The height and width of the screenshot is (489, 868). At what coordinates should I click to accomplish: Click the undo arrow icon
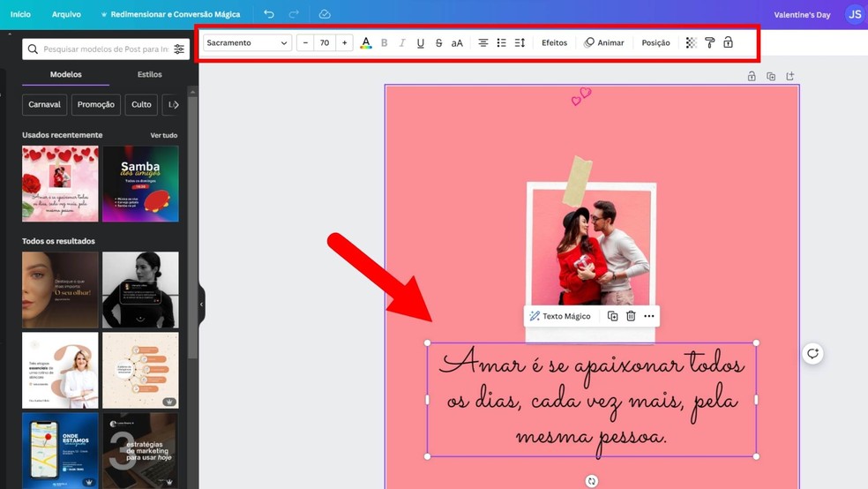pyautogui.click(x=269, y=14)
